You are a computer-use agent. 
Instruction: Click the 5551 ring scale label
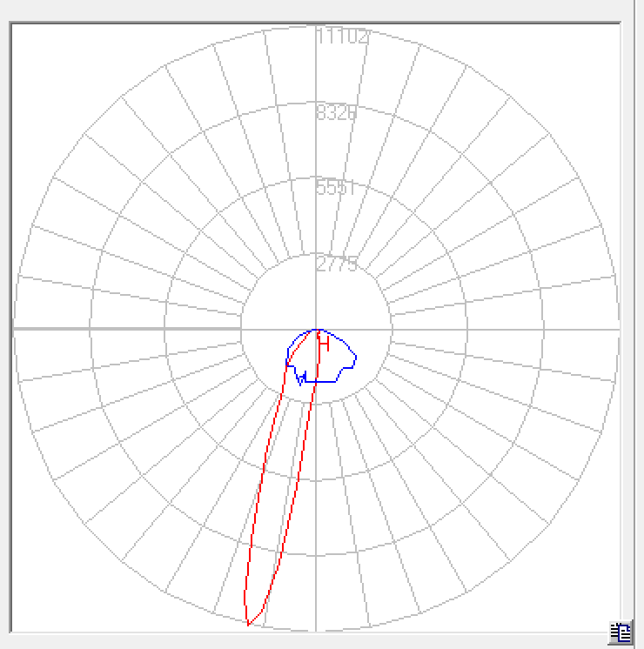coord(336,188)
